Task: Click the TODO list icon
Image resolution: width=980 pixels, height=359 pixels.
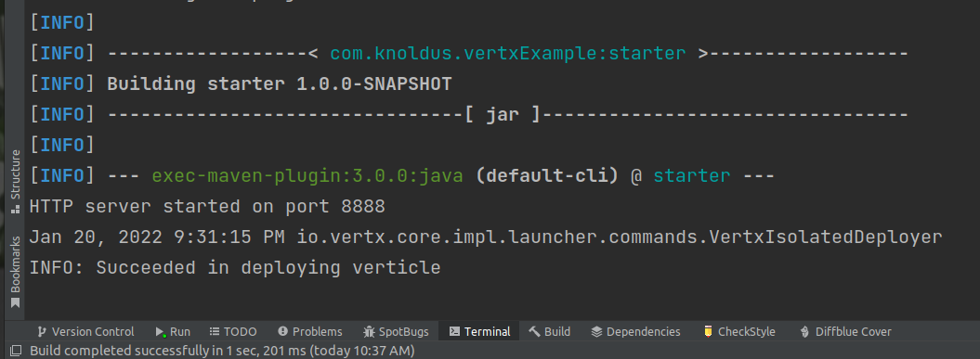Action: pos(215,331)
